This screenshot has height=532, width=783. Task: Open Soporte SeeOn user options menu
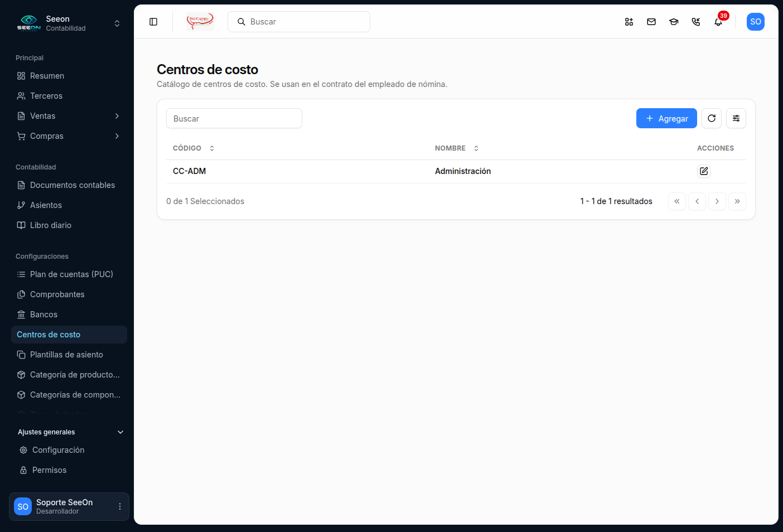pos(120,506)
